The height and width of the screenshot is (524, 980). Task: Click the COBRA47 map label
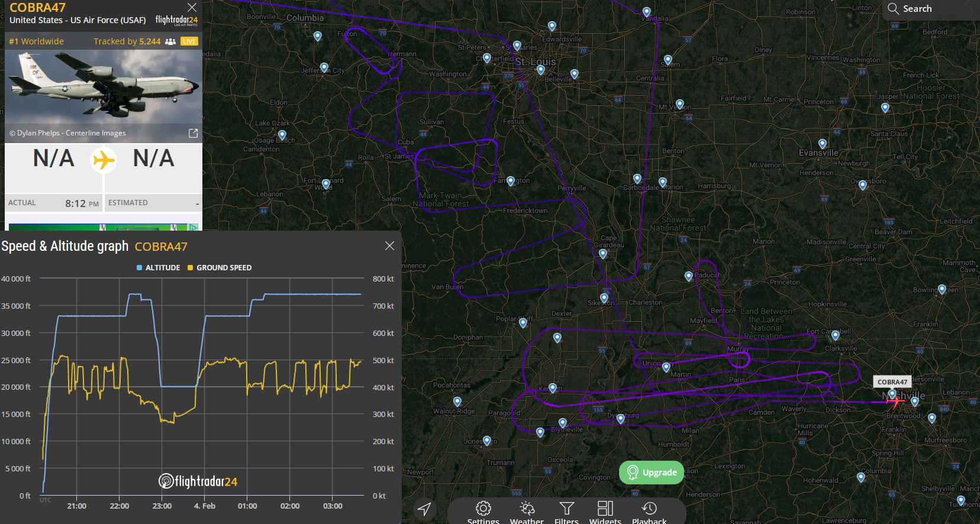(x=892, y=381)
